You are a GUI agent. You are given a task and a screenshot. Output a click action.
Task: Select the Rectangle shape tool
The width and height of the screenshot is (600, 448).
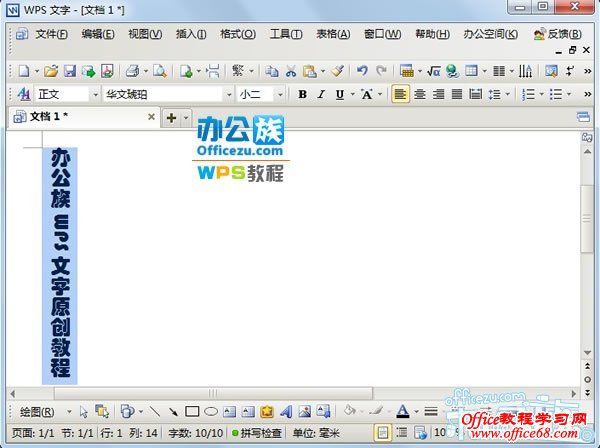(192, 412)
